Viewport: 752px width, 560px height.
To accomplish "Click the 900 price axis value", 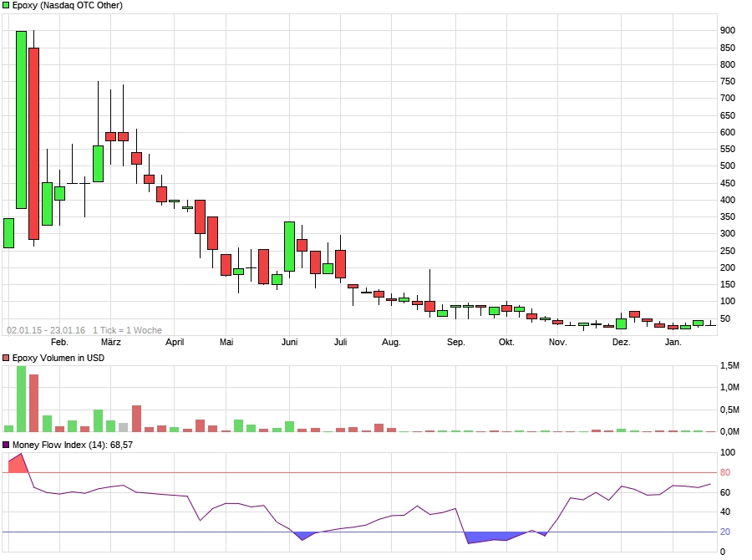I will point(728,30).
